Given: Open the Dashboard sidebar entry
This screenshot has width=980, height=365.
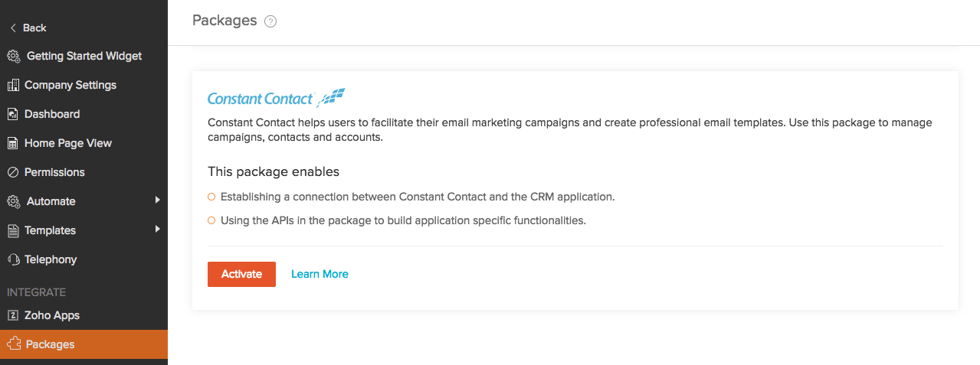Looking at the screenshot, I should tap(52, 114).
